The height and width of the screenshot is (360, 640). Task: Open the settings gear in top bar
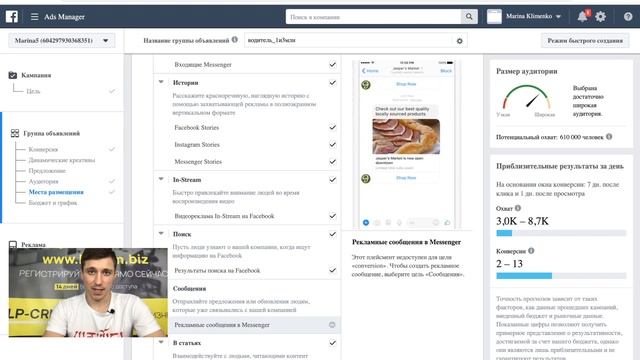600,17
